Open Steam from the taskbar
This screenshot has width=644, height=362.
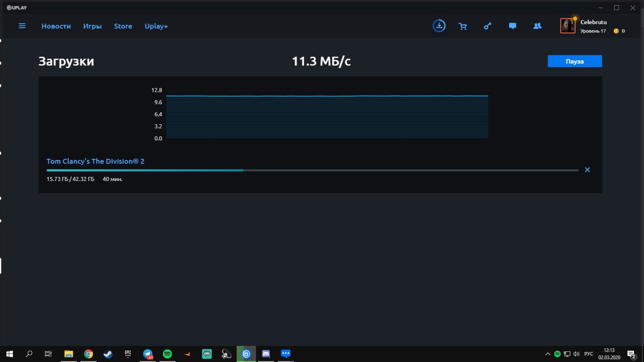tap(108, 354)
